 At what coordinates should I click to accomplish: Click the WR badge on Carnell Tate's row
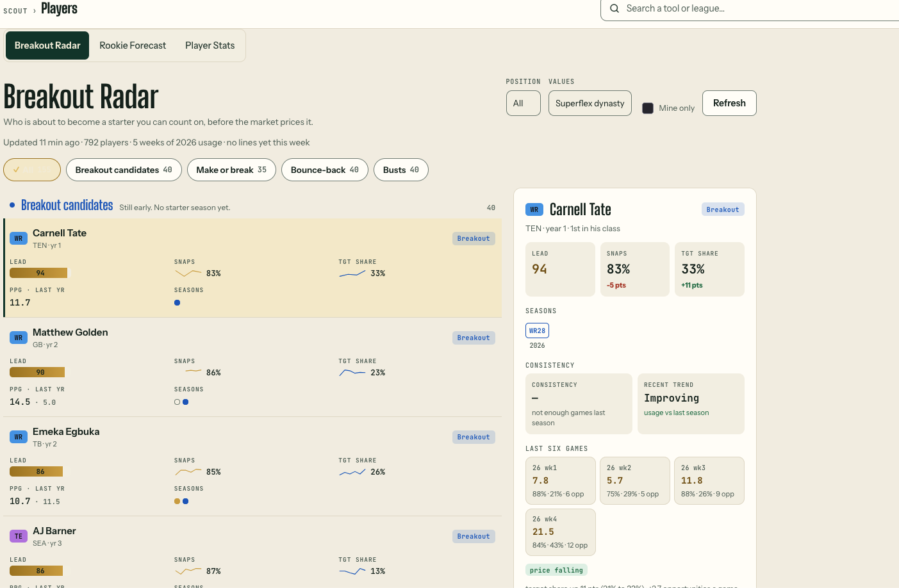click(19, 238)
